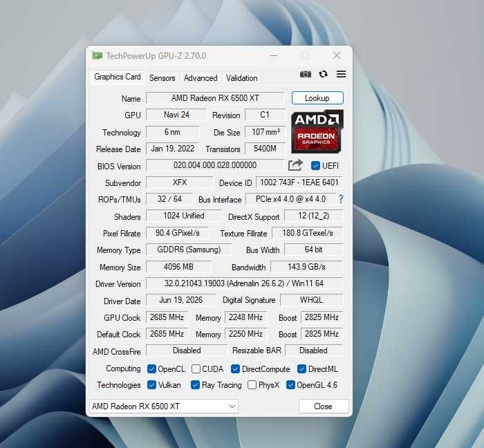
Task: Switch to the Sensors tab
Action: tap(162, 78)
